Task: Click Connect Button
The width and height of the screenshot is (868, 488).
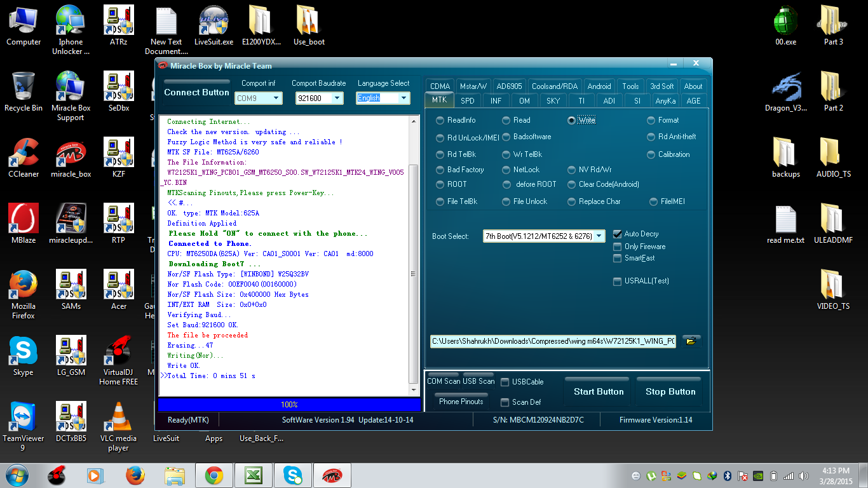Action: [x=197, y=92]
